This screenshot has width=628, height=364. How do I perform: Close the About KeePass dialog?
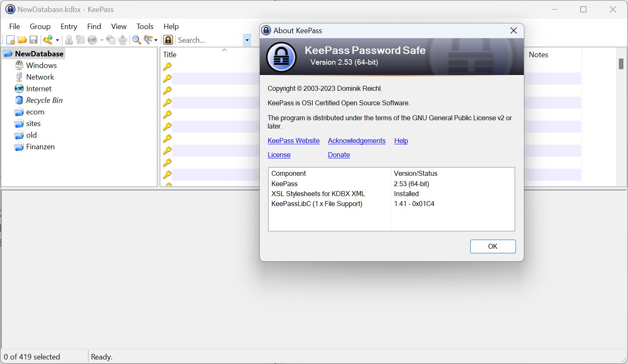[x=513, y=30]
